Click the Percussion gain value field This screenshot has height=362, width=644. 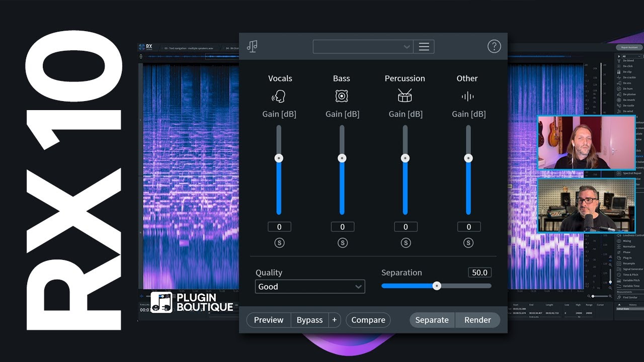[x=406, y=227]
